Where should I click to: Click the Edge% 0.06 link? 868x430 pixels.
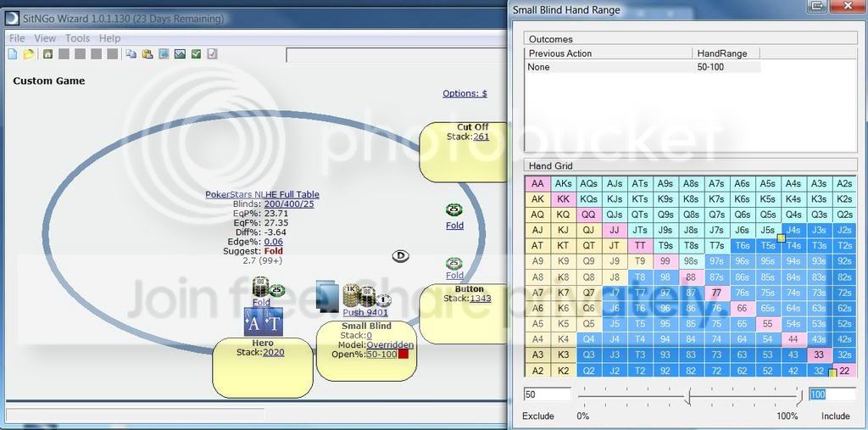point(274,242)
